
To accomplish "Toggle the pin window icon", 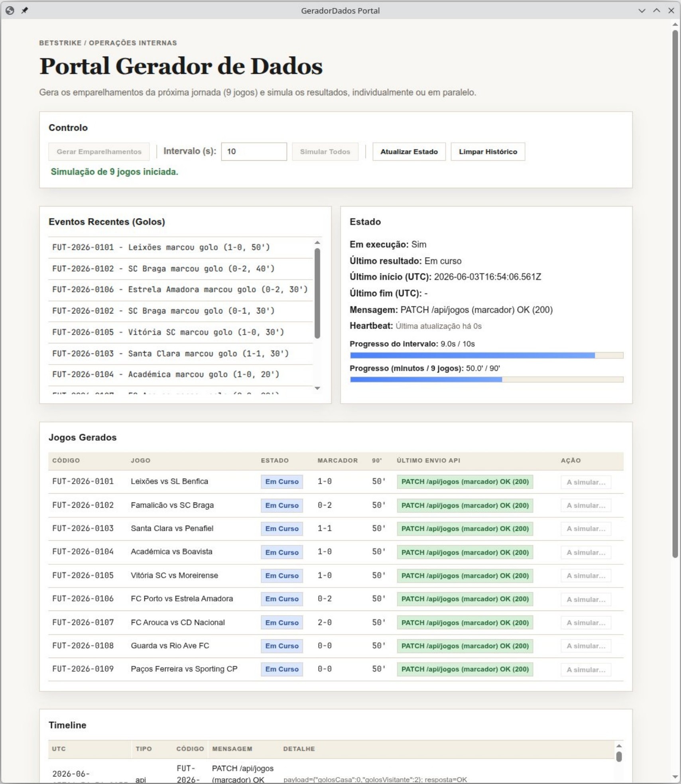I will [x=25, y=11].
